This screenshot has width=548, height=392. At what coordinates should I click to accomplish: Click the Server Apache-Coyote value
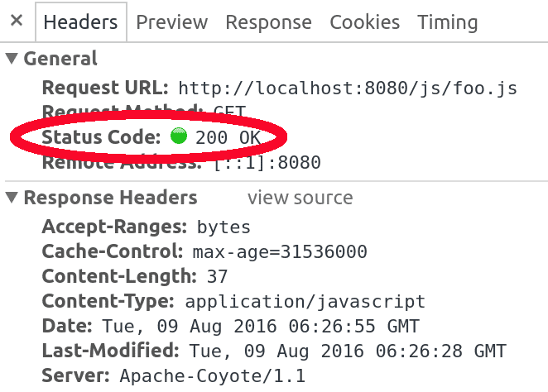(212, 375)
